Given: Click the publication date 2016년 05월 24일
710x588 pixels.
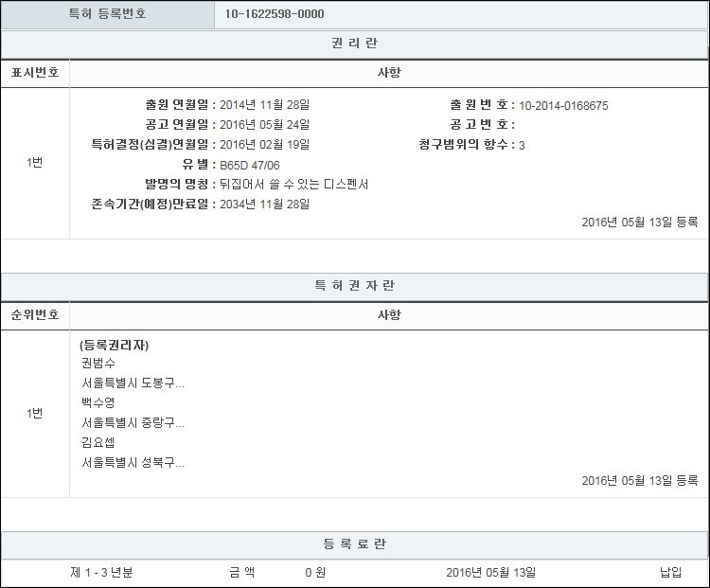Looking at the screenshot, I should (x=264, y=125).
